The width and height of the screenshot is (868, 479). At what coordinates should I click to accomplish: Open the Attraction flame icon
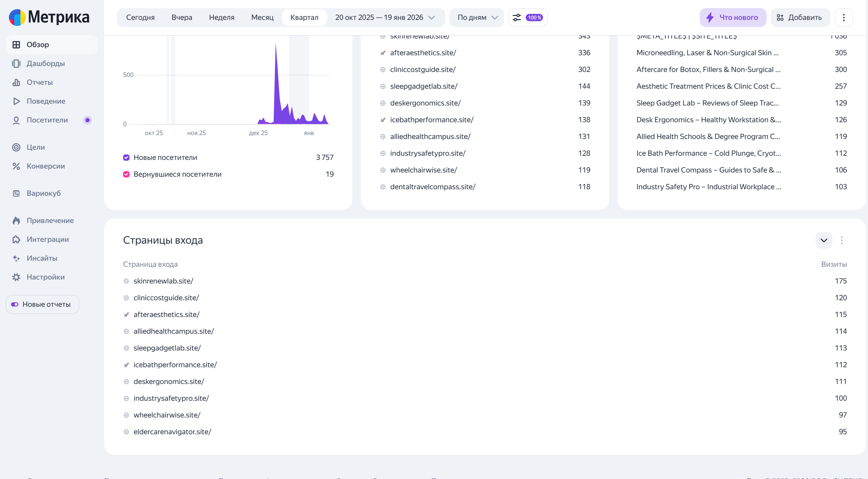point(16,220)
